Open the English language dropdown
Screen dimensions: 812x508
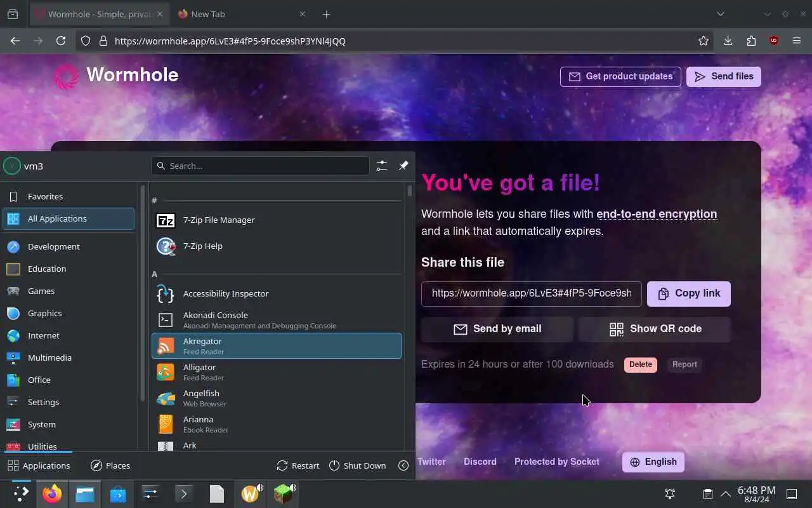[653, 462]
